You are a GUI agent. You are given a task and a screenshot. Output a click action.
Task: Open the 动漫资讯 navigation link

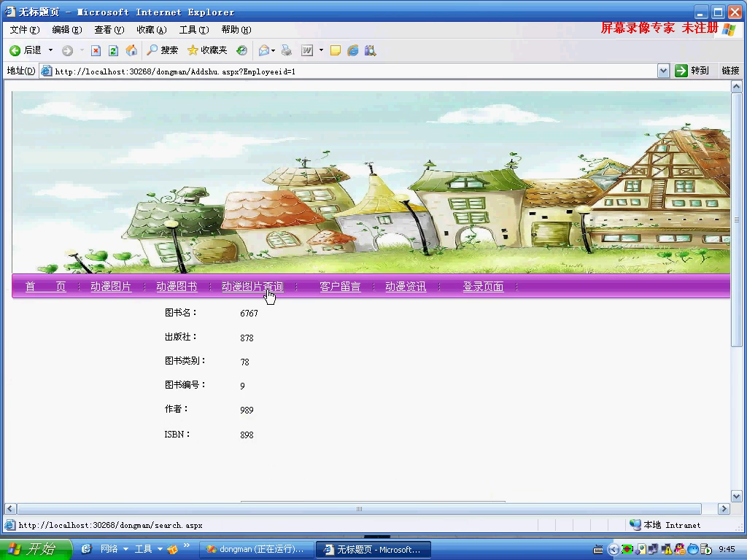(x=406, y=287)
